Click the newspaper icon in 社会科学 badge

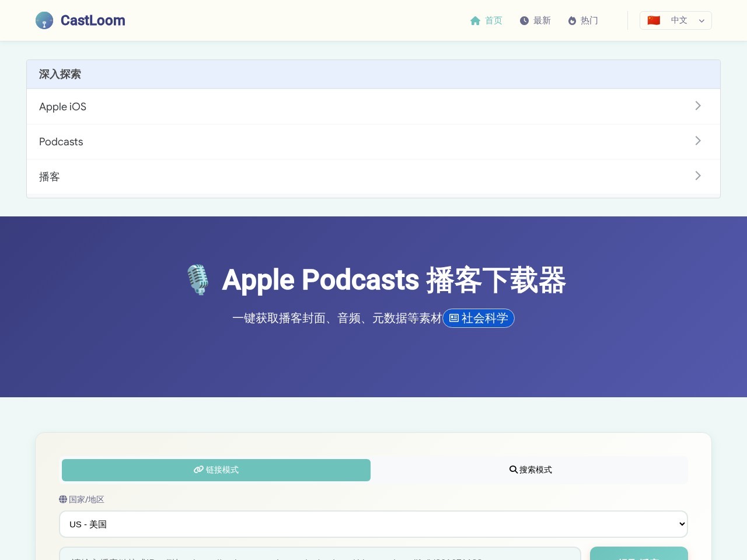click(x=454, y=318)
